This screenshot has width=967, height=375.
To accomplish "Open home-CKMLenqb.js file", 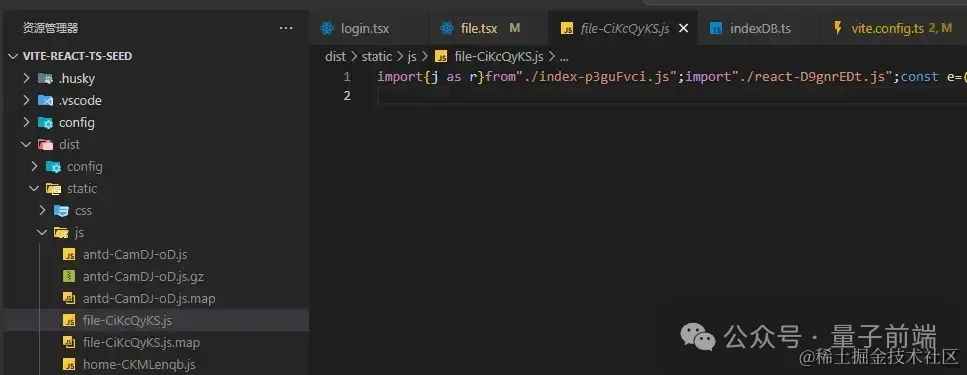I will (x=139, y=365).
